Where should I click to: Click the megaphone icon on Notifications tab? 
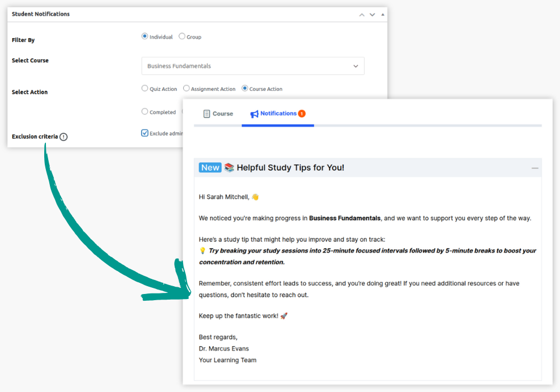[254, 114]
